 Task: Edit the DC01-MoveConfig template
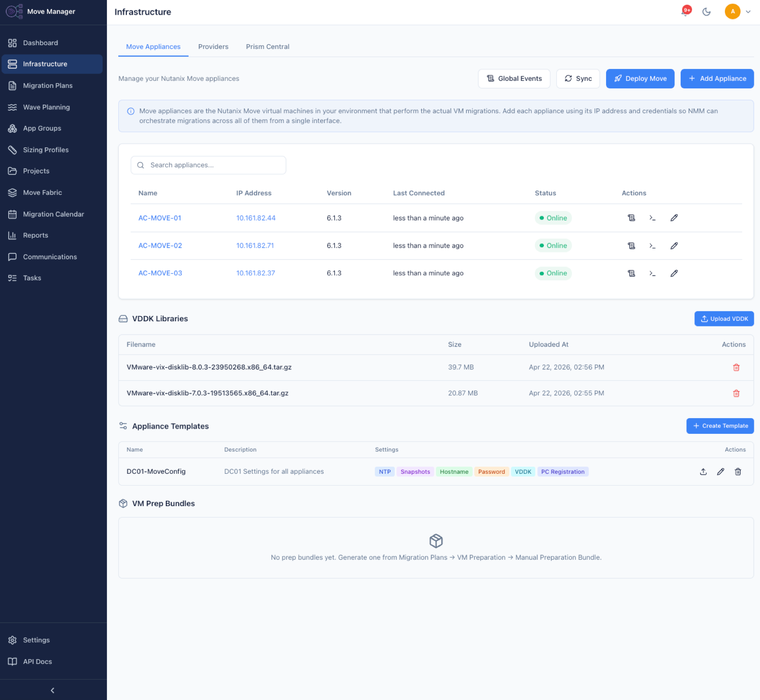721,471
